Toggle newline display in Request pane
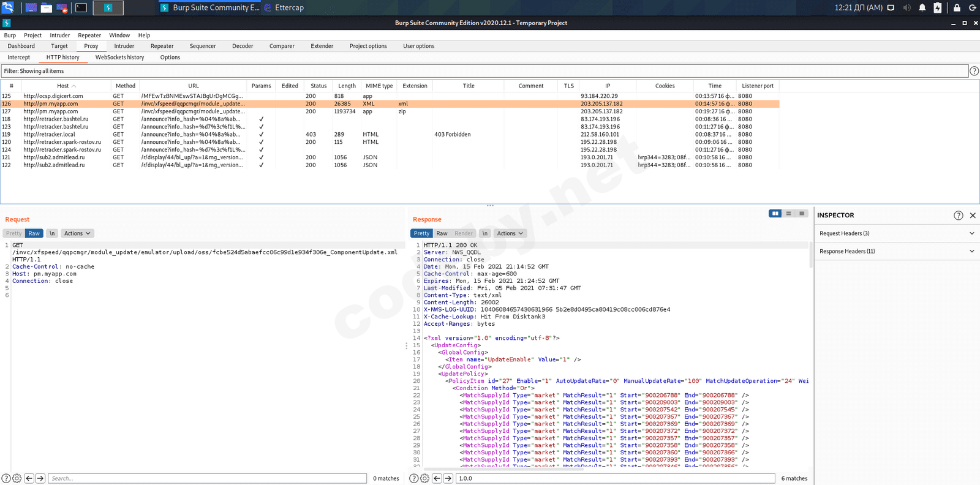980x485 pixels. click(52, 233)
